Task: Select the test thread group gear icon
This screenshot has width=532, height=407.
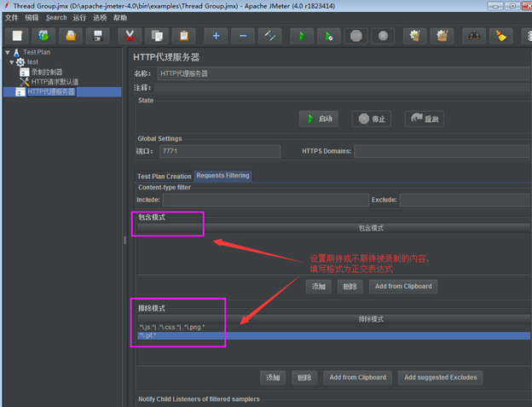Action: point(20,62)
